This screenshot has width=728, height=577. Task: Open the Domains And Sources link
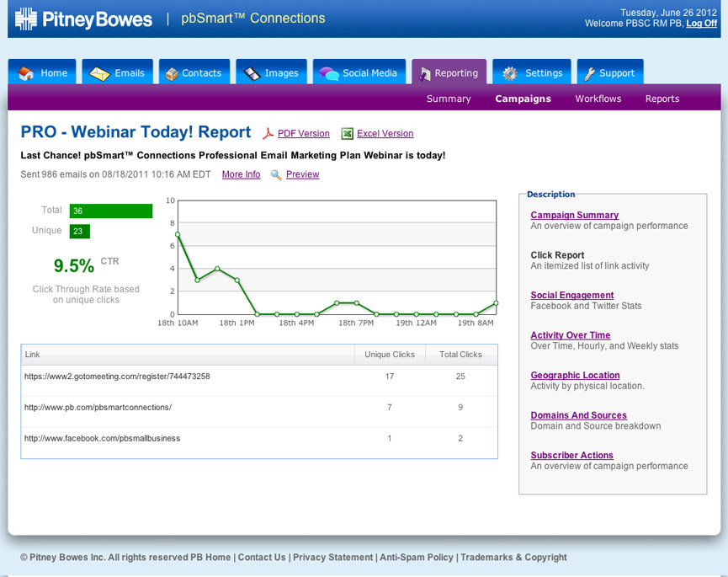coord(578,415)
